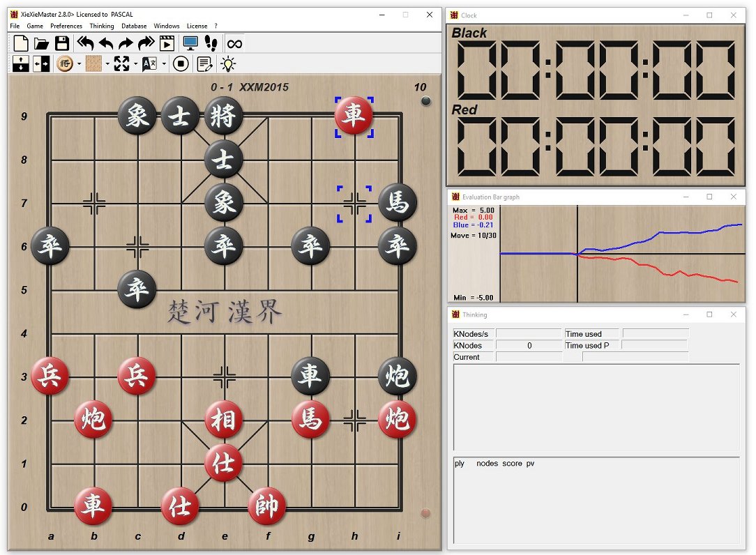Click the wood board texture swatch

(x=94, y=64)
